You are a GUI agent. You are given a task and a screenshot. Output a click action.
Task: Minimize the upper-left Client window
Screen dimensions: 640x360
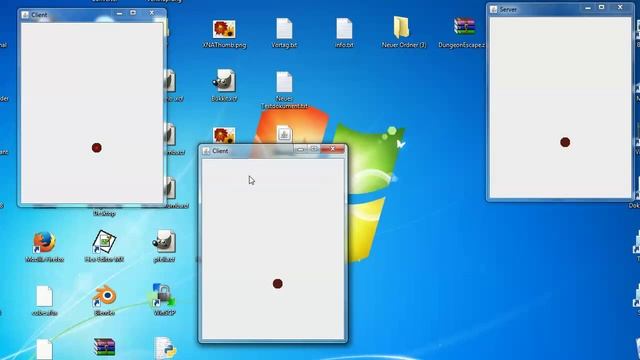point(119,13)
